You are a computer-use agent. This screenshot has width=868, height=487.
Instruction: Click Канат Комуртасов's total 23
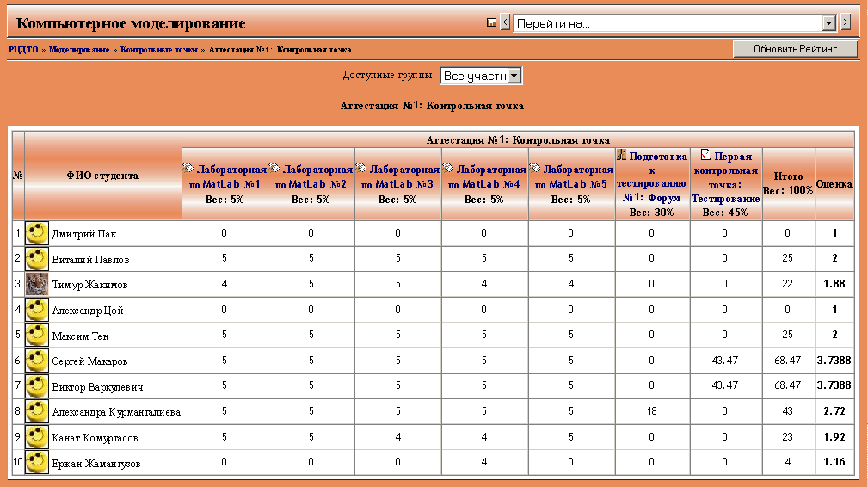pos(788,436)
